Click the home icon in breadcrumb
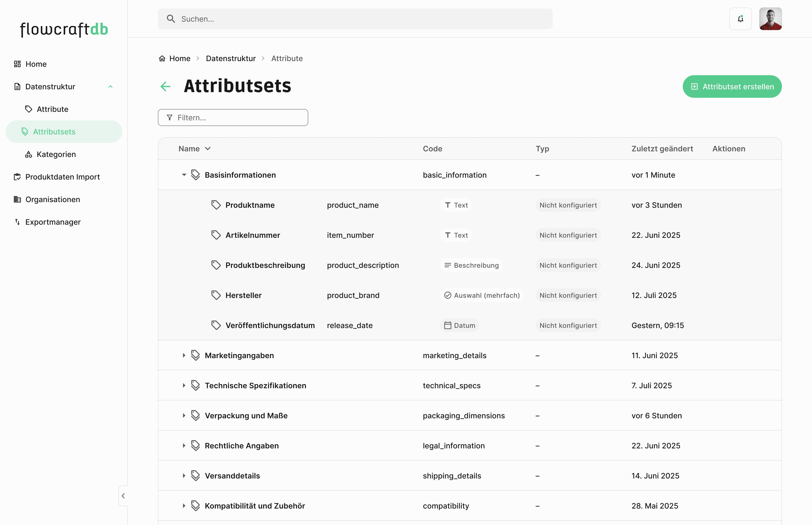 coord(162,58)
